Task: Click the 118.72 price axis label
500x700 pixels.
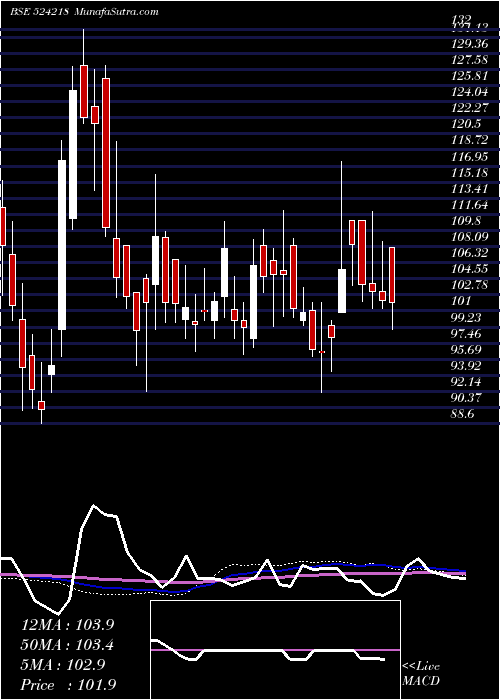Action: point(470,140)
